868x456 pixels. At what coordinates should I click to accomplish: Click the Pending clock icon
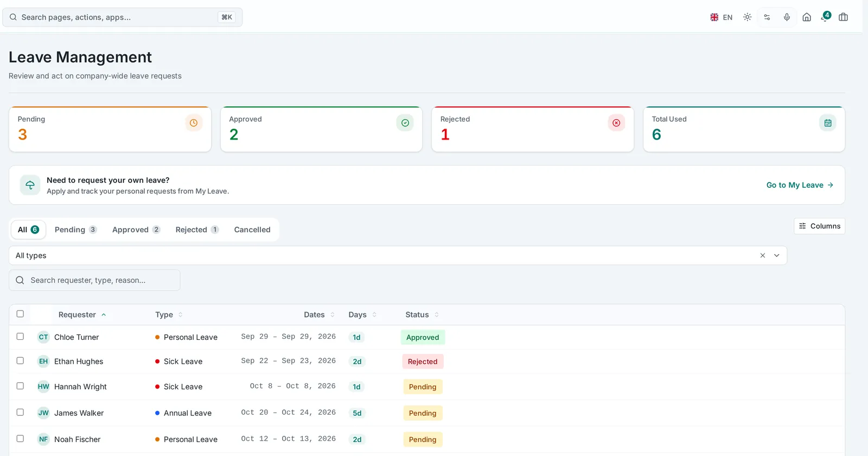pos(194,123)
